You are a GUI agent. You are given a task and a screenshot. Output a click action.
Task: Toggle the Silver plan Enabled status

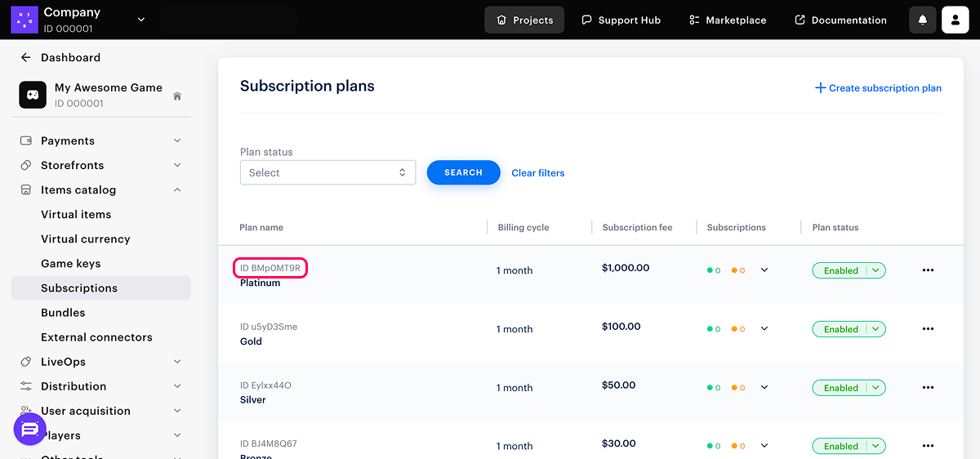849,388
